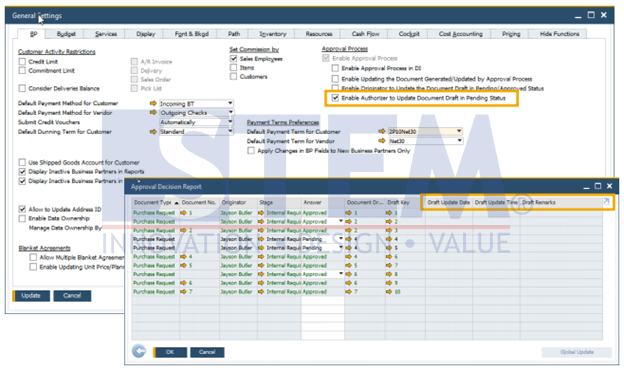Uncheck Display Inactive Business Partners in Reports
The width and height of the screenshot is (624, 371).
(x=22, y=172)
